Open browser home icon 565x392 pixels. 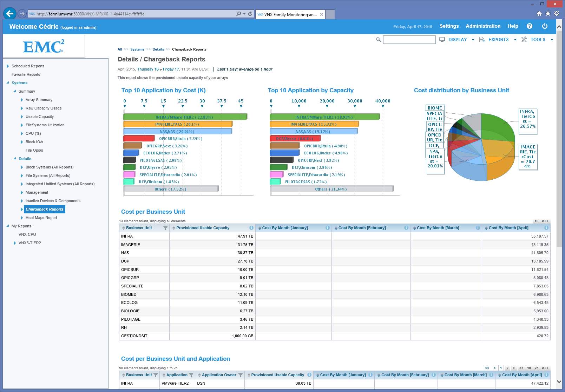tap(539, 14)
